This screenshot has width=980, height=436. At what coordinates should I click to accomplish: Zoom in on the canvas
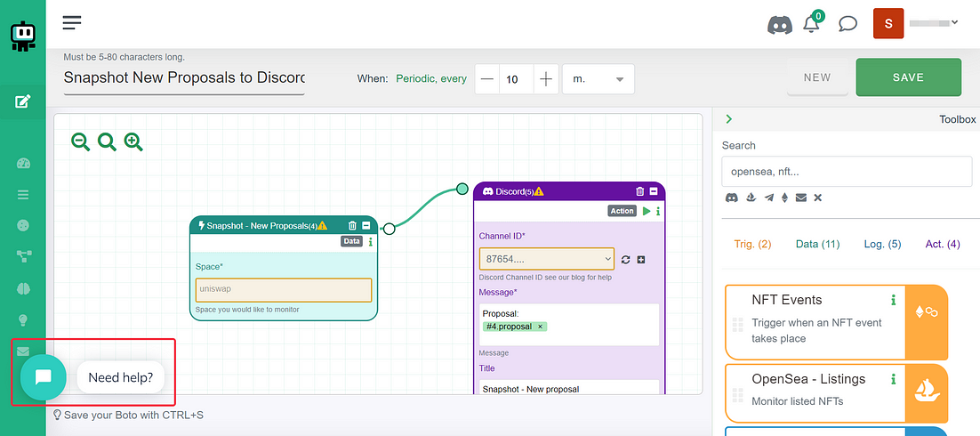133,142
